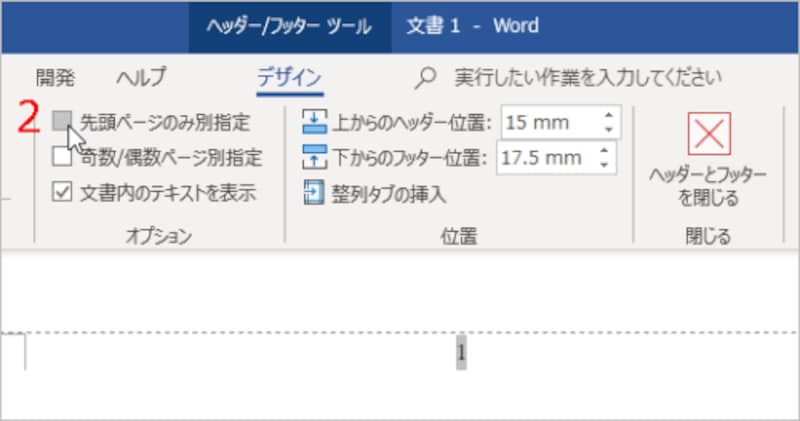Open the 開発 ribbon tab

pos(55,78)
